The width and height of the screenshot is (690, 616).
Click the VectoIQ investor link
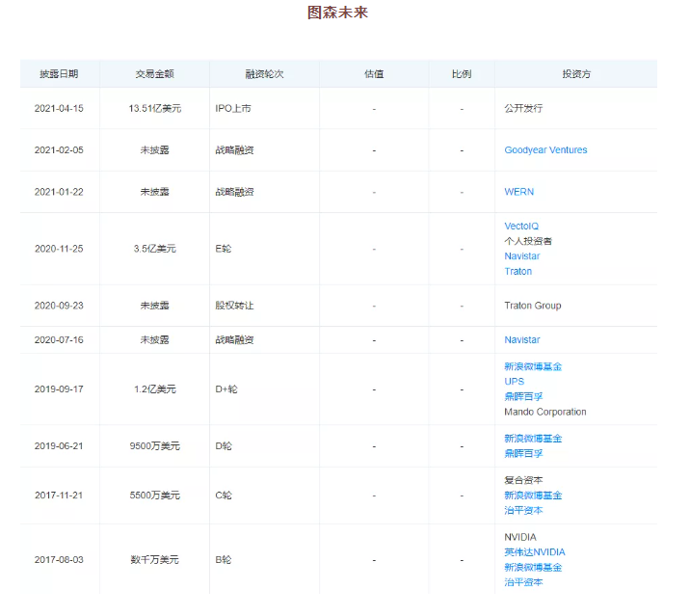[521, 227]
